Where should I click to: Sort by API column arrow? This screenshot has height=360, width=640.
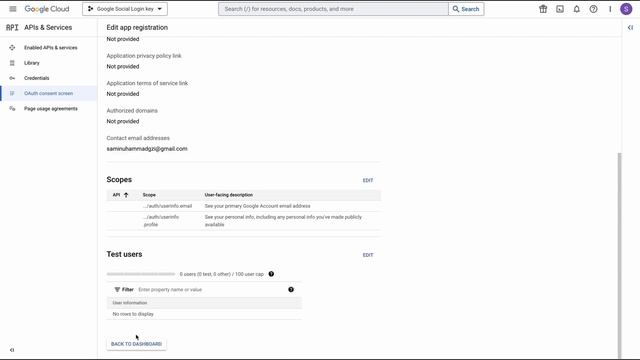[126, 195]
